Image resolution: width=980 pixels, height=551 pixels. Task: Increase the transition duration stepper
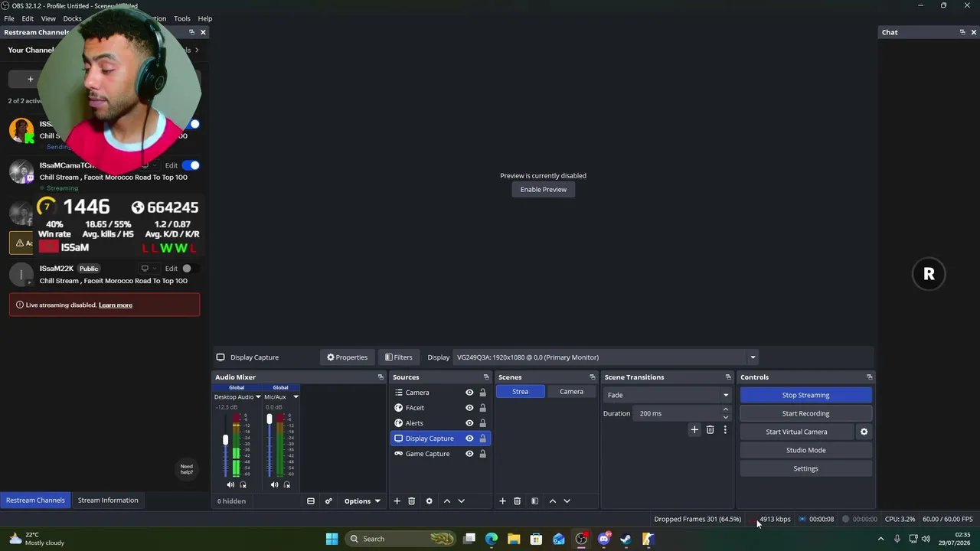[x=726, y=409]
